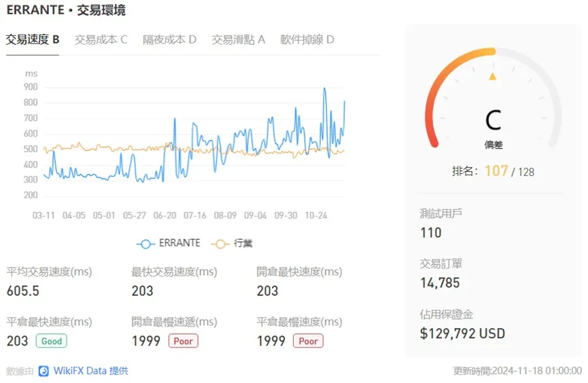Screen dimensions: 588x383
Task: Click the 交易訂單 value 14,785
Action: [440, 283]
